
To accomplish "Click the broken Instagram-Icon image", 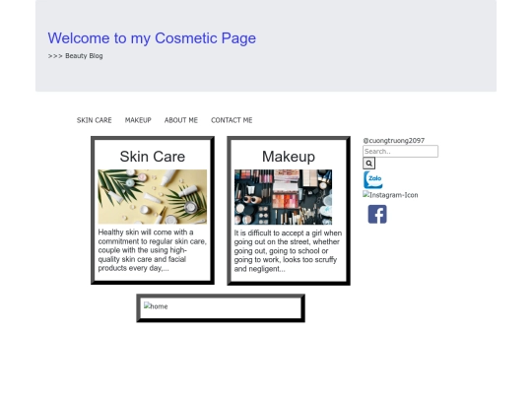I will pos(390,195).
